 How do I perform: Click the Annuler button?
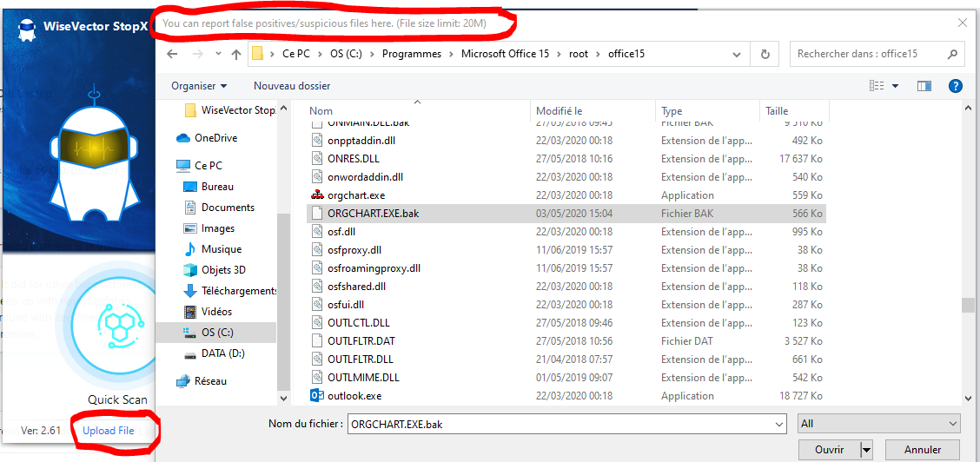(923, 450)
